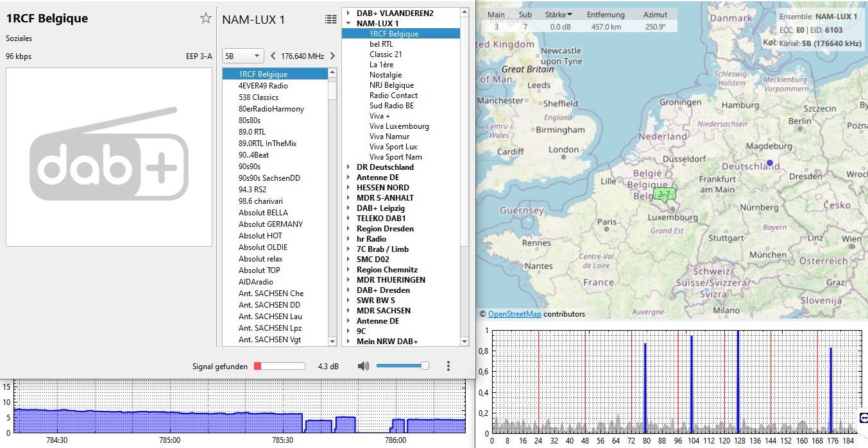Viewport: 868px width, 448px height.
Task: Mark 1RCF Belgique as favorite with star
Action: (x=205, y=18)
